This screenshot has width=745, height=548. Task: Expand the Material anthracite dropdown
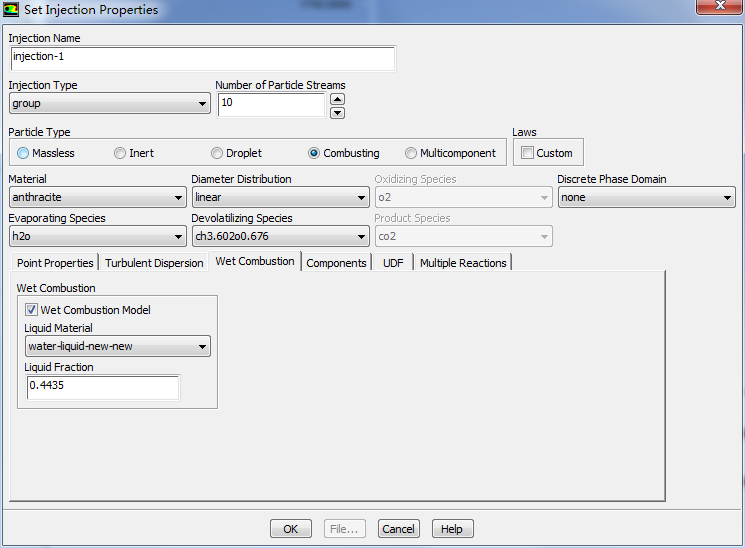[97, 198]
